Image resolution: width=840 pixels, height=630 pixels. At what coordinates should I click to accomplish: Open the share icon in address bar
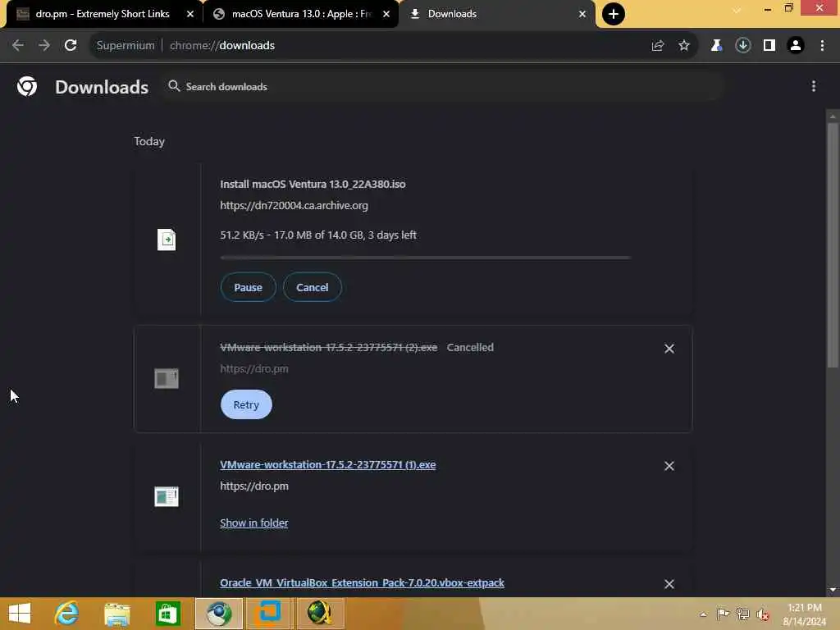point(658,46)
